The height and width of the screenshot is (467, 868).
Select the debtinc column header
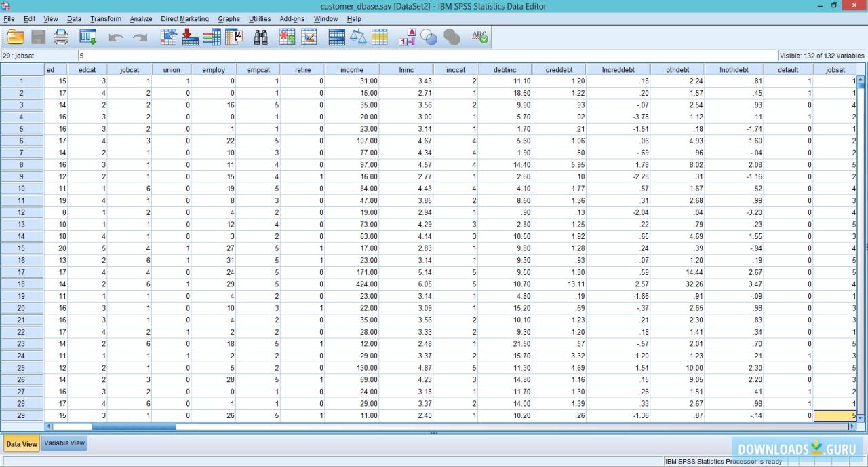pos(505,69)
